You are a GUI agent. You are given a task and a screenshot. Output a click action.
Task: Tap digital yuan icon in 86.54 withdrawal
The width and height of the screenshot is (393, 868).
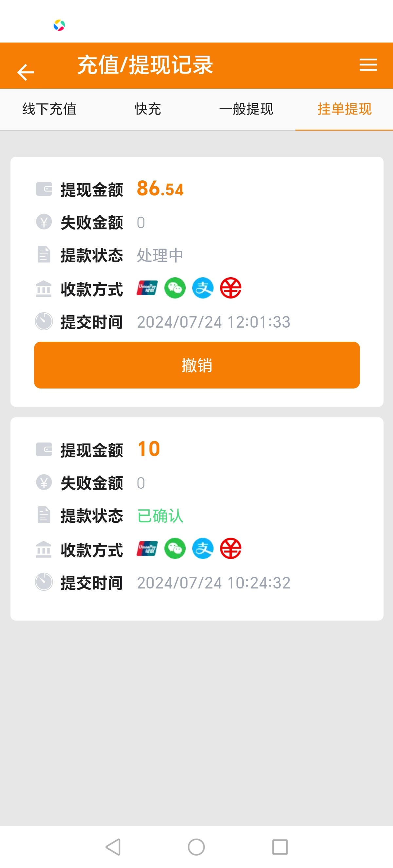coord(231,288)
